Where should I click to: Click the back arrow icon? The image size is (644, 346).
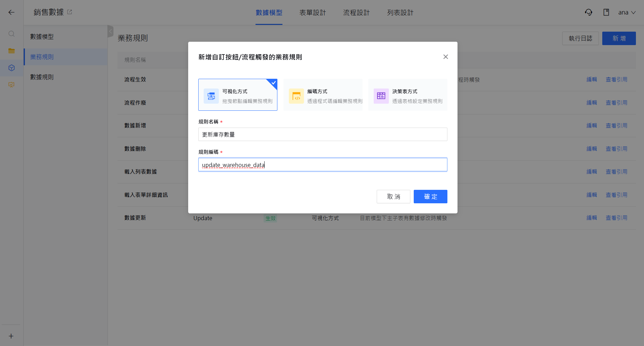pos(11,12)
